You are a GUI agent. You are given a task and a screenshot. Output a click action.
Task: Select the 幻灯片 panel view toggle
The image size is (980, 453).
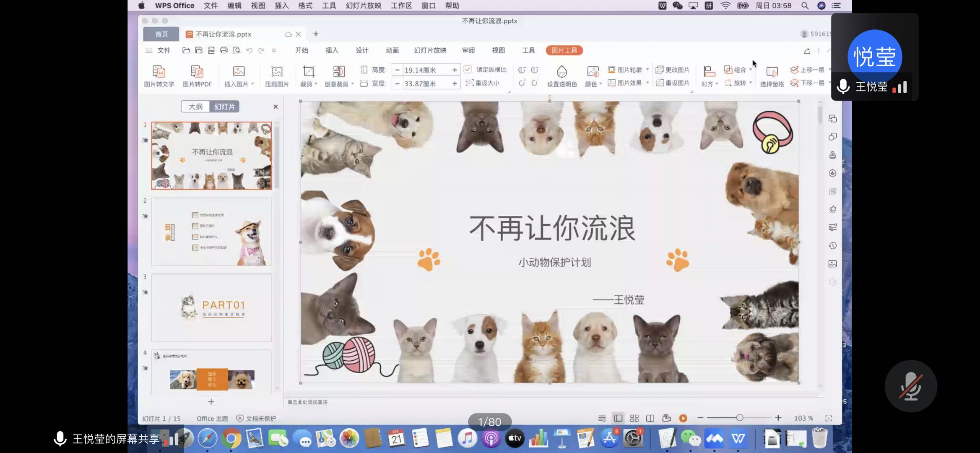click(224, 107)
